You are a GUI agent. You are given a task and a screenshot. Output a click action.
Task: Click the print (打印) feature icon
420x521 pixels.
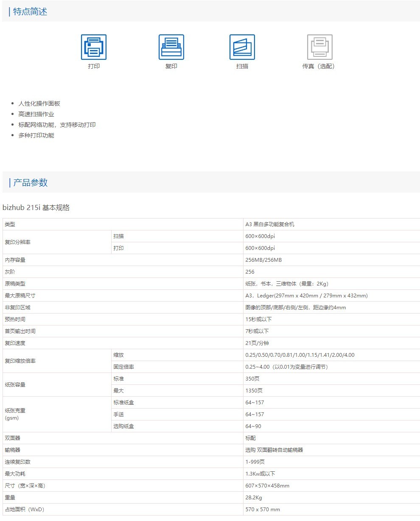pos(94,47)
